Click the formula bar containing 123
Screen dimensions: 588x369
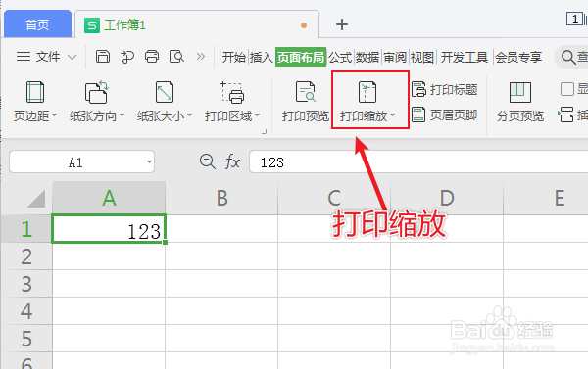click(x=418, y=162)
